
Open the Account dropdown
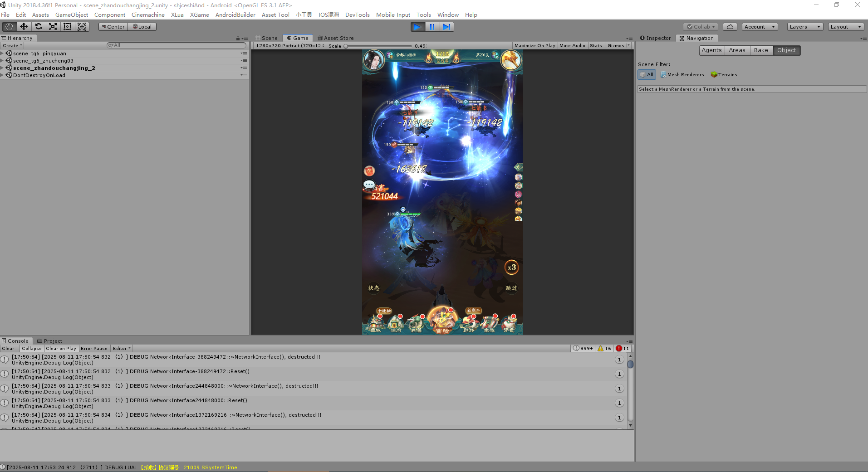coord(760,27)
